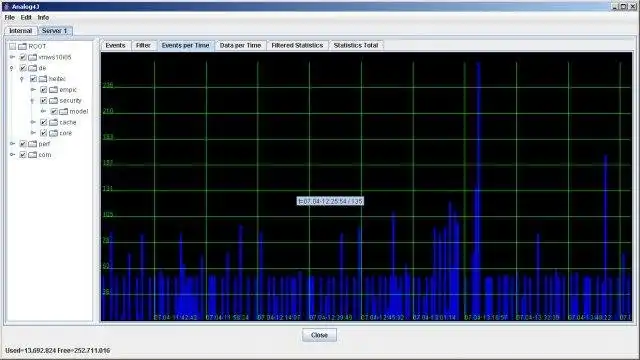The height and width of the screenshot is (360, 640).
Task: Collapse the security tree node
Action: (33, 100)
